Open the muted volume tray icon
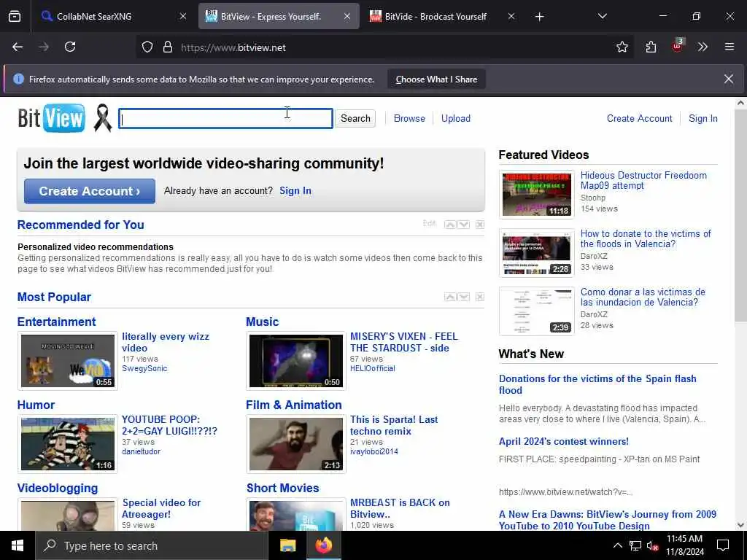 652,545
